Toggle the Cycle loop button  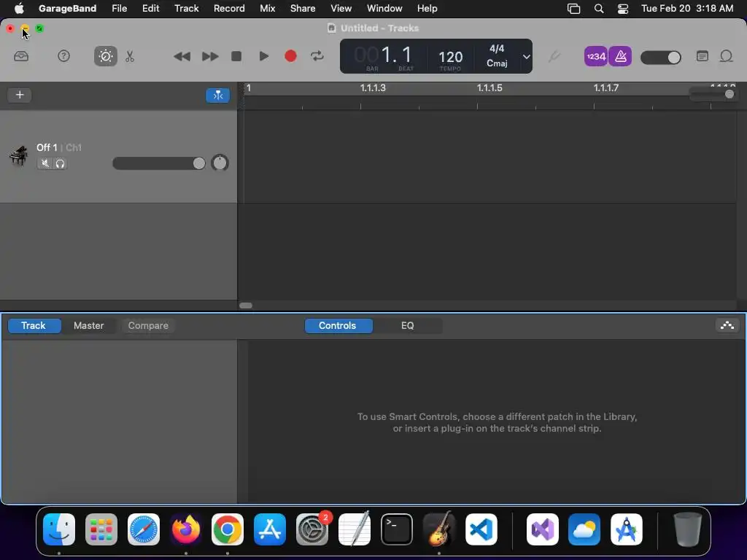pos(317,56)
